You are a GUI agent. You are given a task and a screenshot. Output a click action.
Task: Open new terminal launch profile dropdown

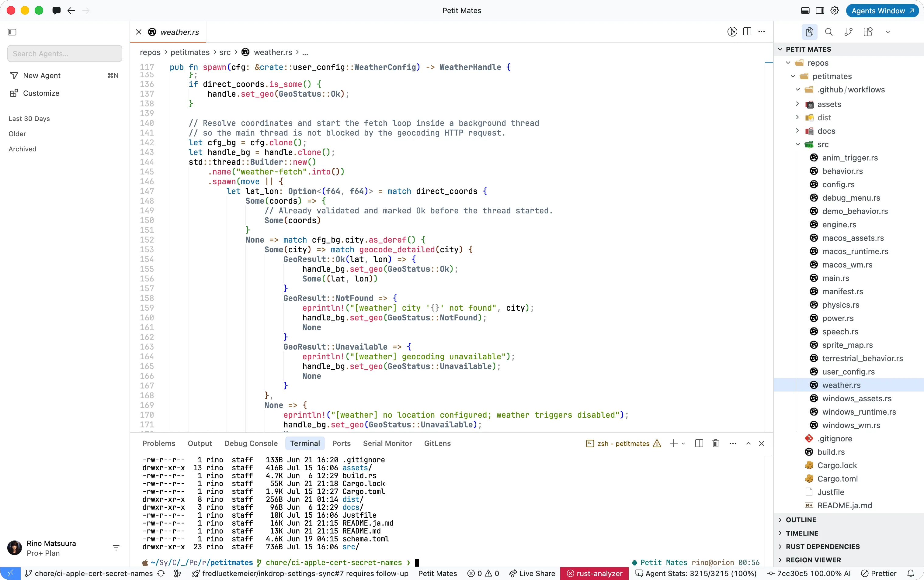[683, 444]
